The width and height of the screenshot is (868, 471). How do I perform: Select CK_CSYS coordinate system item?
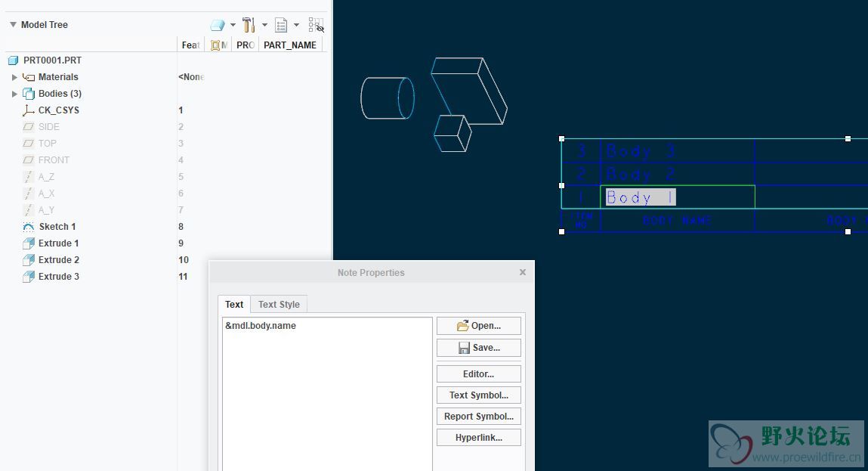click(x=59, y=110)
